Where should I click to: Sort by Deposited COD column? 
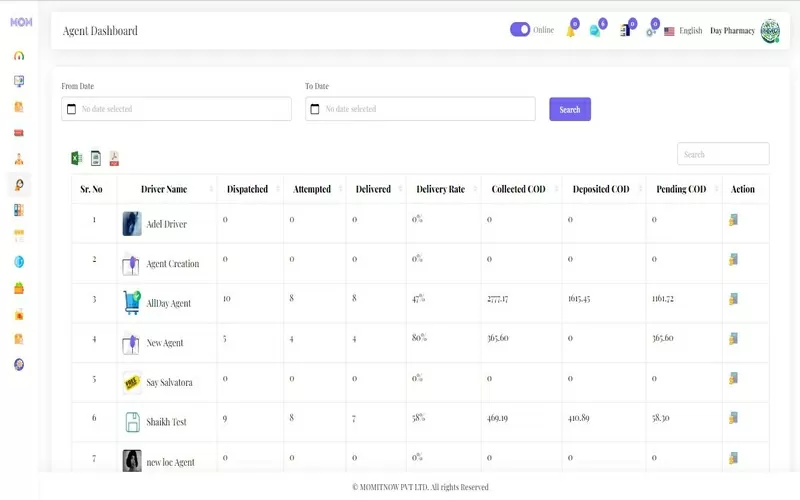604,189
